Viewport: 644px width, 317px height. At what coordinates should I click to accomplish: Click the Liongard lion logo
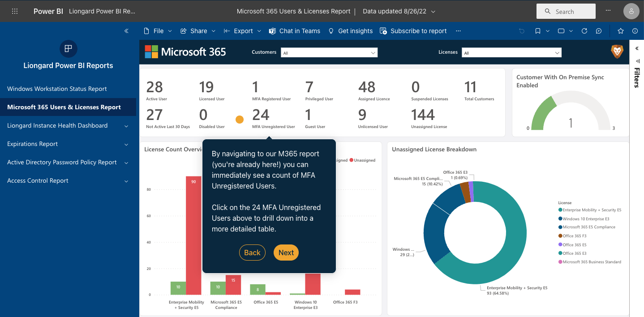click(x=617, y=51)
